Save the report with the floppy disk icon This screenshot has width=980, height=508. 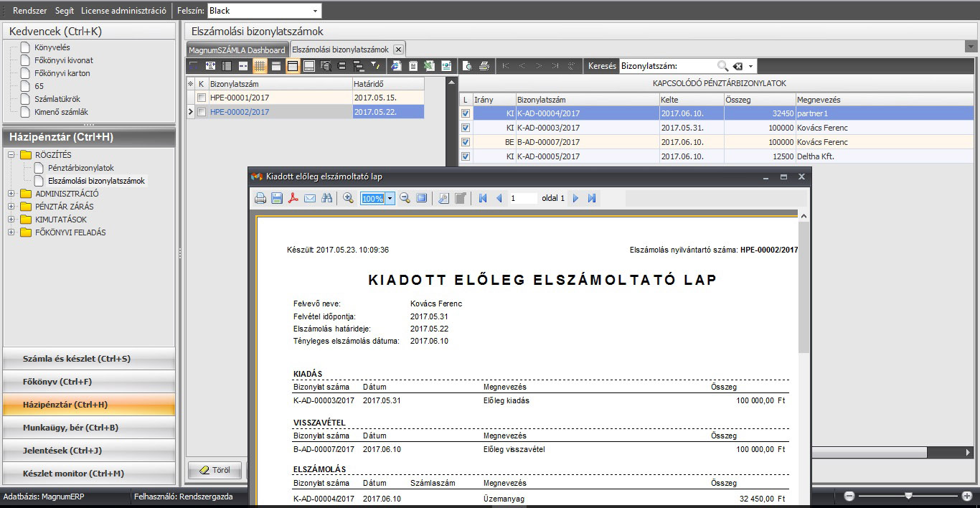277,199
